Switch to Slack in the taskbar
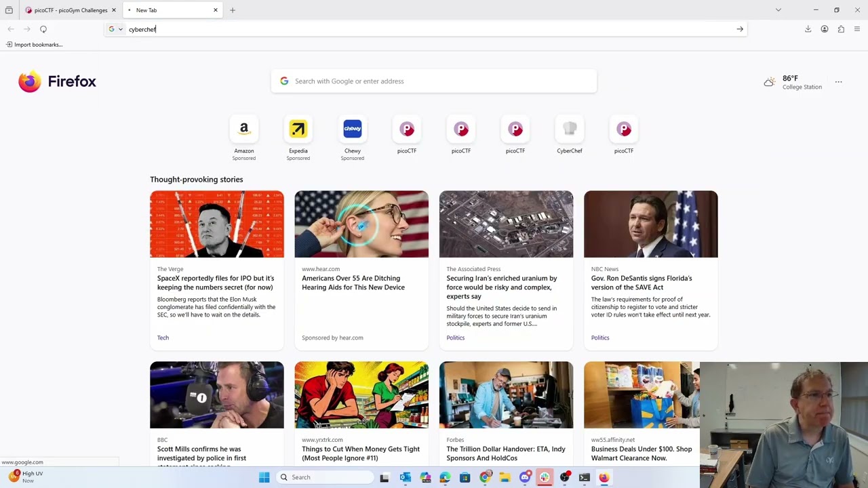Viewport: 868px width, 488px height. (x=545, y=477)
